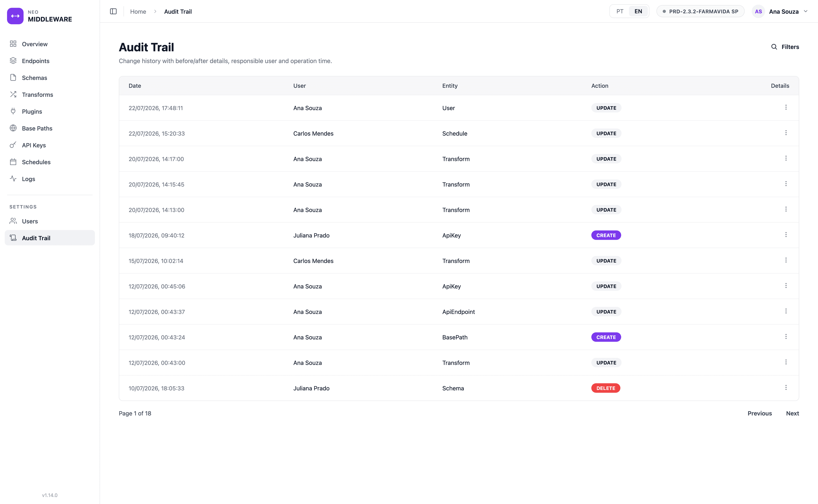Open the Overview page
Screen dimensions: 818x504
pos(50,44)
